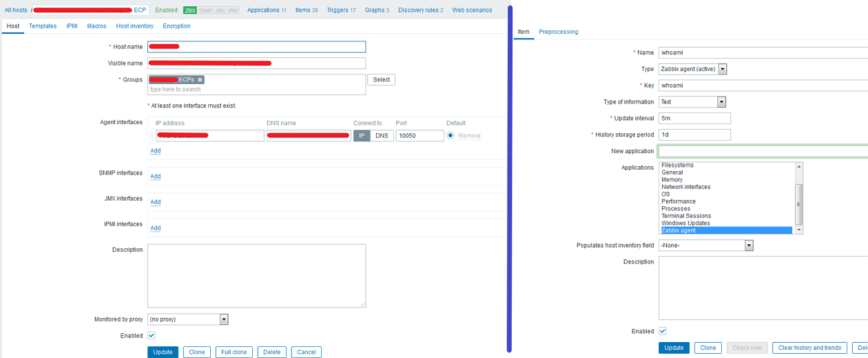
Task: Select Terminal Sessions in Applications list
Action: click(x=727, y=216)
